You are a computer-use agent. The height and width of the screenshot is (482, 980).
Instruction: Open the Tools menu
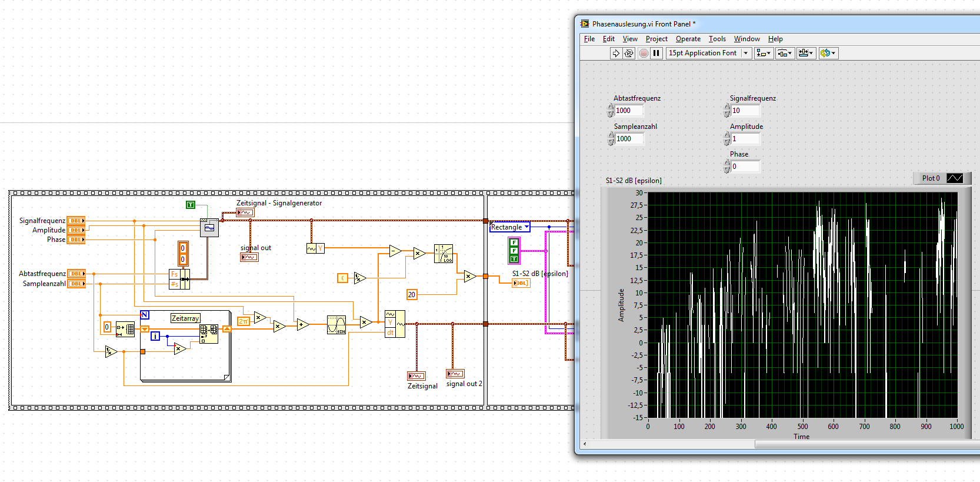(716, 39)
